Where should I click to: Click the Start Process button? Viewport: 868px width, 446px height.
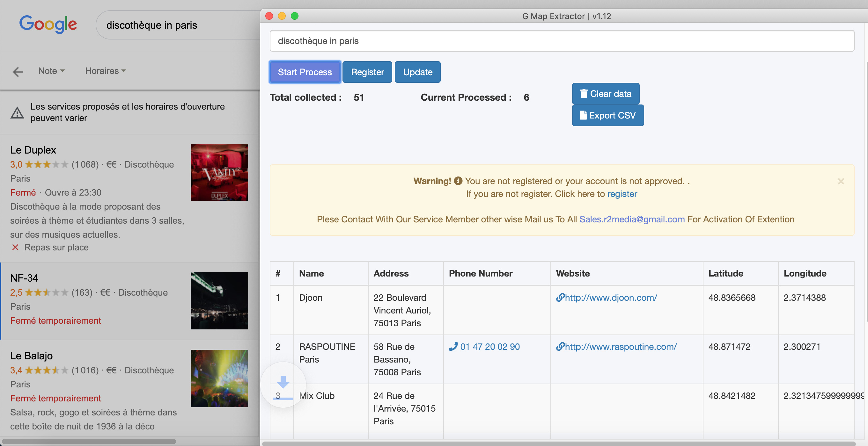point(305,72)
